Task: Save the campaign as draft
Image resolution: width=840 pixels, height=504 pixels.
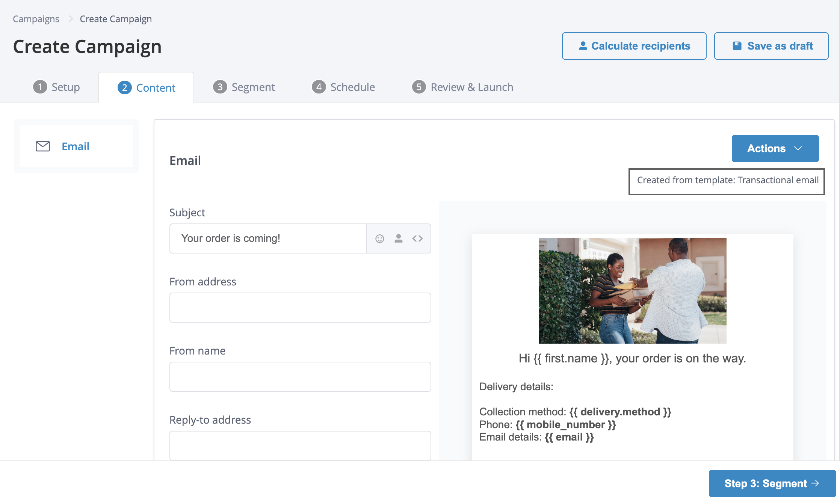Action: [771, 46]
